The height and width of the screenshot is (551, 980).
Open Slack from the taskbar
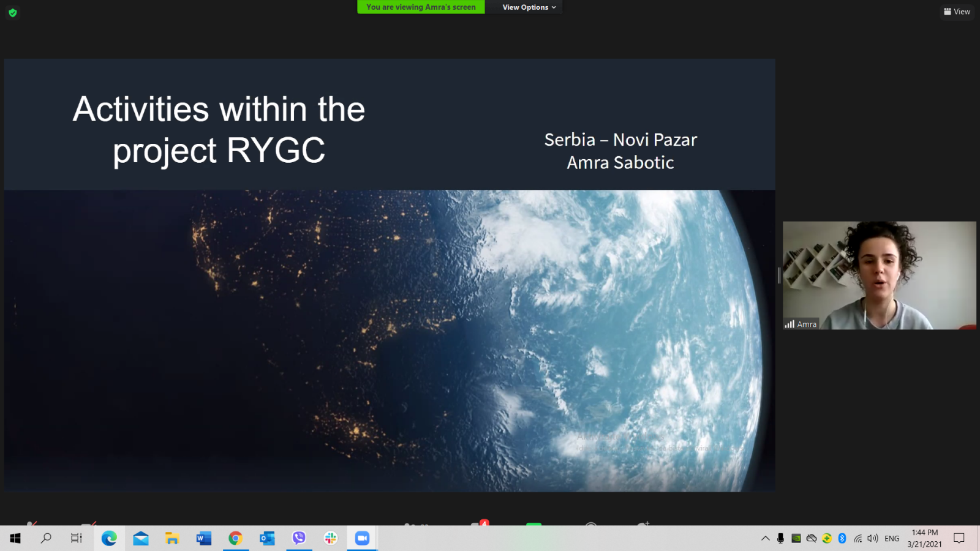331,538
